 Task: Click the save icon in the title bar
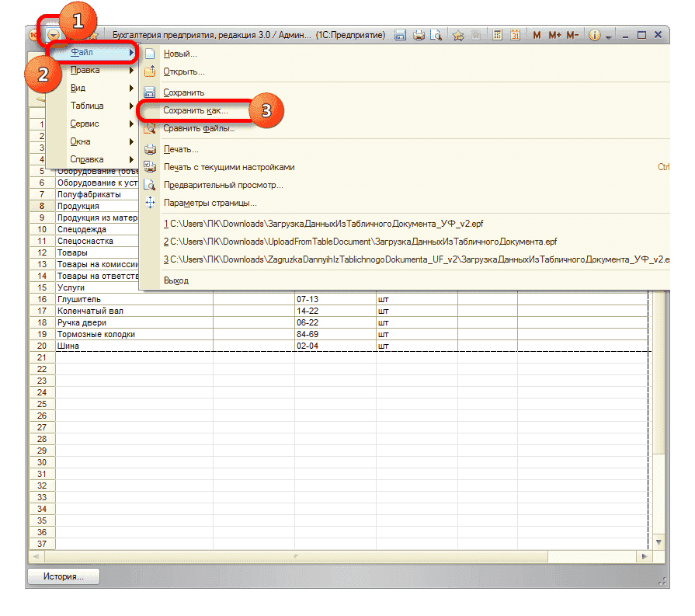(401, 35)
